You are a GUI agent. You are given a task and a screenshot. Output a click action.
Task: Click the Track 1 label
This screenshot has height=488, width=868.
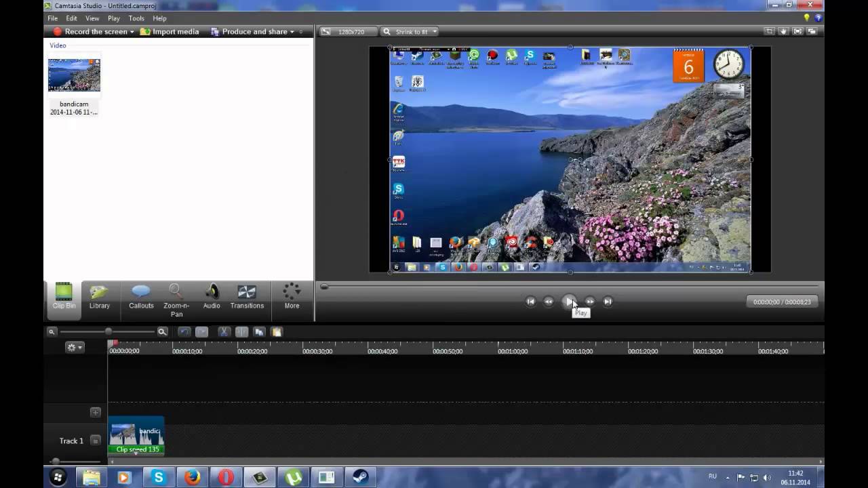click(71, 441)
